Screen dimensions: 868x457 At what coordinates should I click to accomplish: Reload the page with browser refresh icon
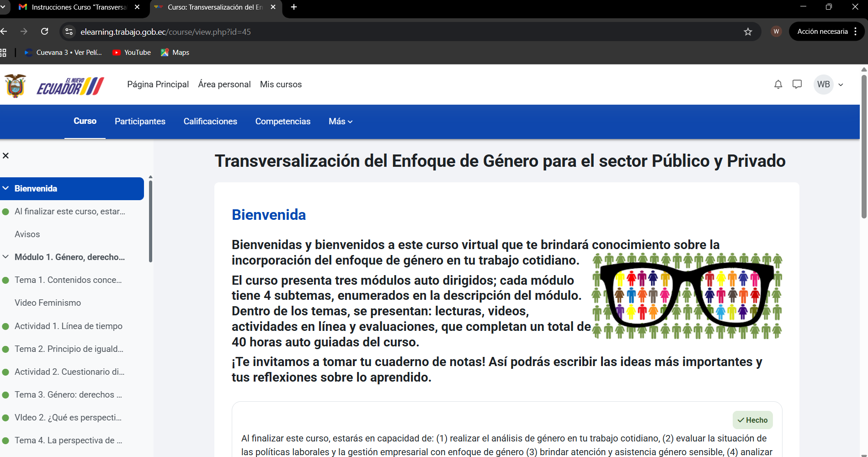pyautogui.click(x=45, y=32)
